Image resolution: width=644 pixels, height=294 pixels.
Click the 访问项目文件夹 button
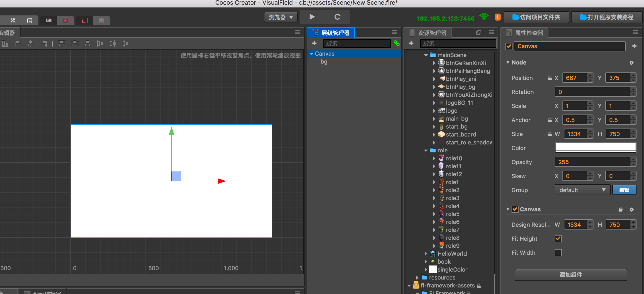[536, 17]
